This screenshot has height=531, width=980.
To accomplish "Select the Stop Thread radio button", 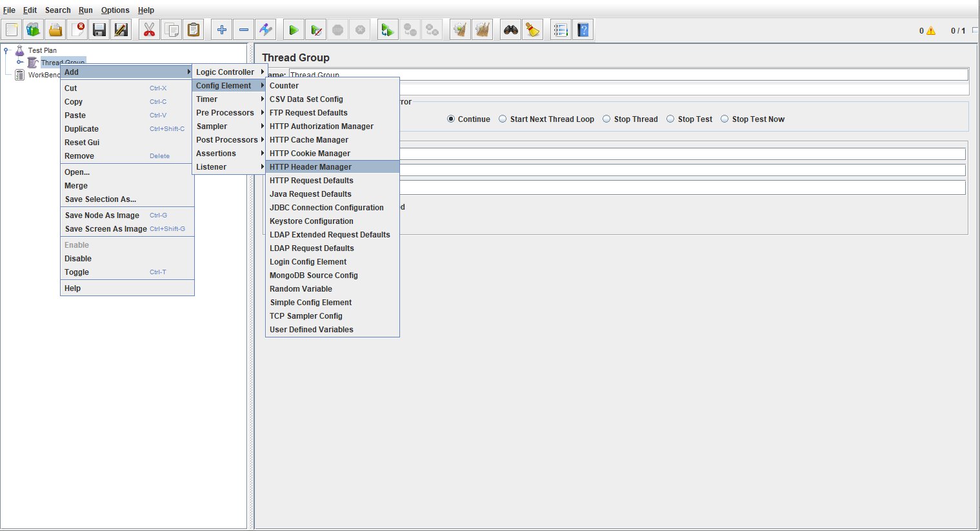I will coord(606,119).
